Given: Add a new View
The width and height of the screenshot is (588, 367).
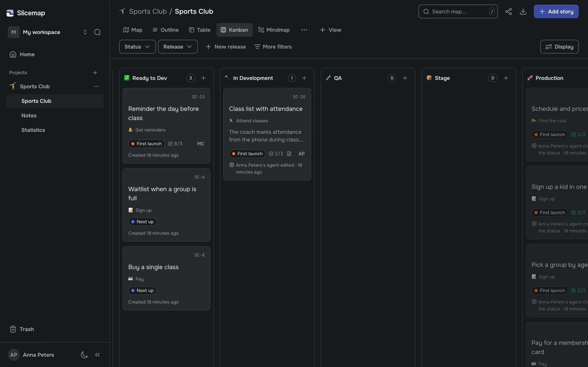Looking at the screenshot, I should [x=330, y=30].
